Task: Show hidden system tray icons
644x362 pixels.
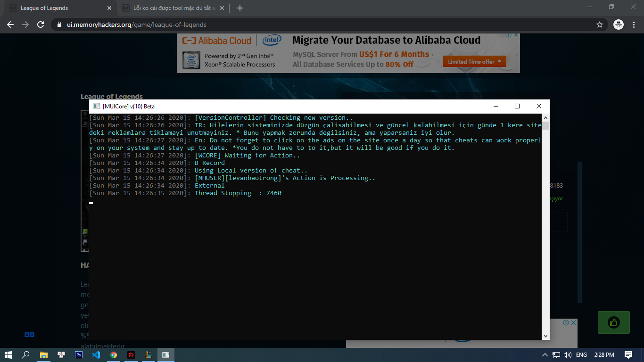Action: click(545, 354)
